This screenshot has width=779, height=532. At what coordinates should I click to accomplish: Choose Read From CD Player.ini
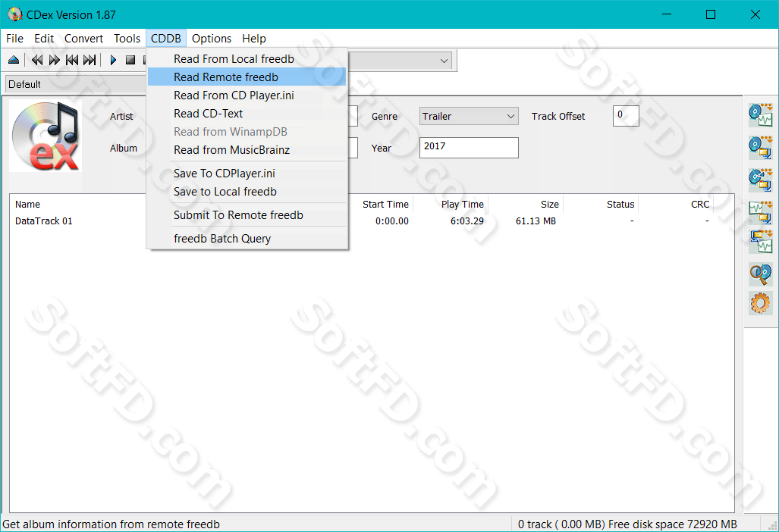point(247,95)
